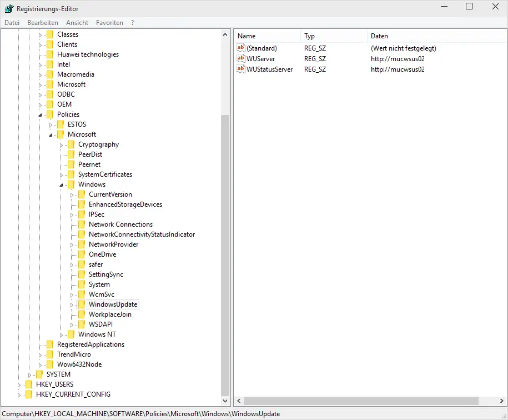The image size is (508, 420).
Task: Click the OEM folder icon
Action: coord(50,104)
